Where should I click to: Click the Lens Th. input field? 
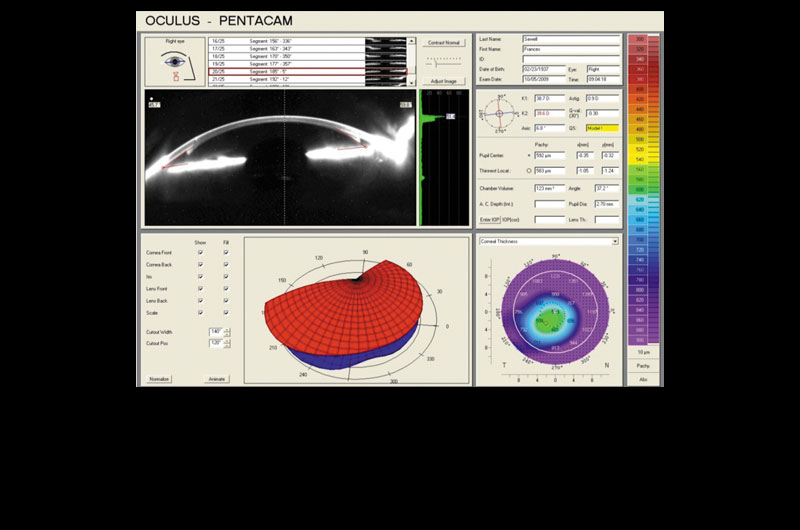(x=607, y=219)
